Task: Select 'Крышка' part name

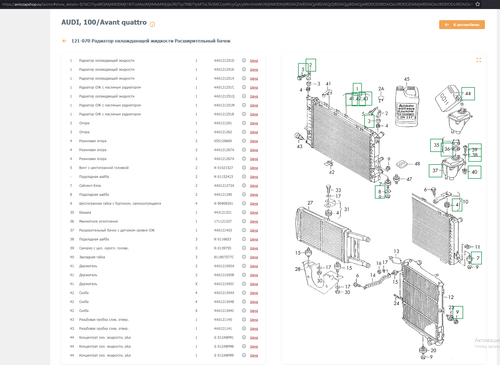Action: 85,212
